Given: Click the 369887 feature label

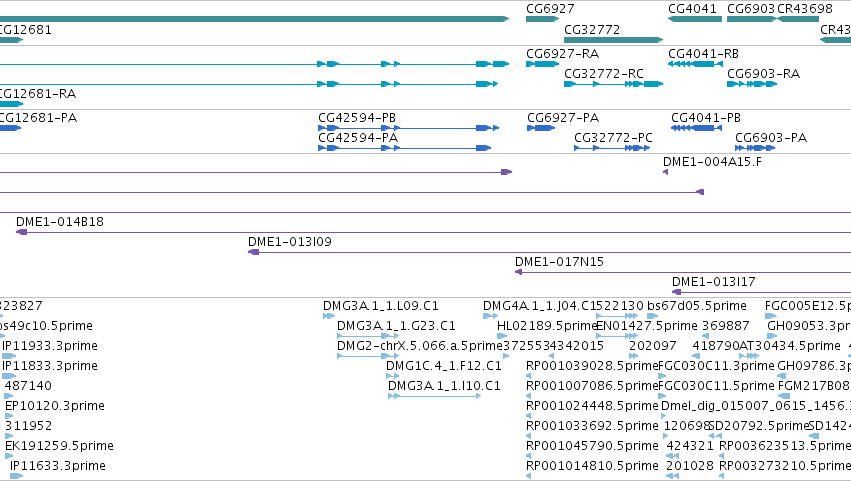Looking at the screenshot, I should point(726,326).
